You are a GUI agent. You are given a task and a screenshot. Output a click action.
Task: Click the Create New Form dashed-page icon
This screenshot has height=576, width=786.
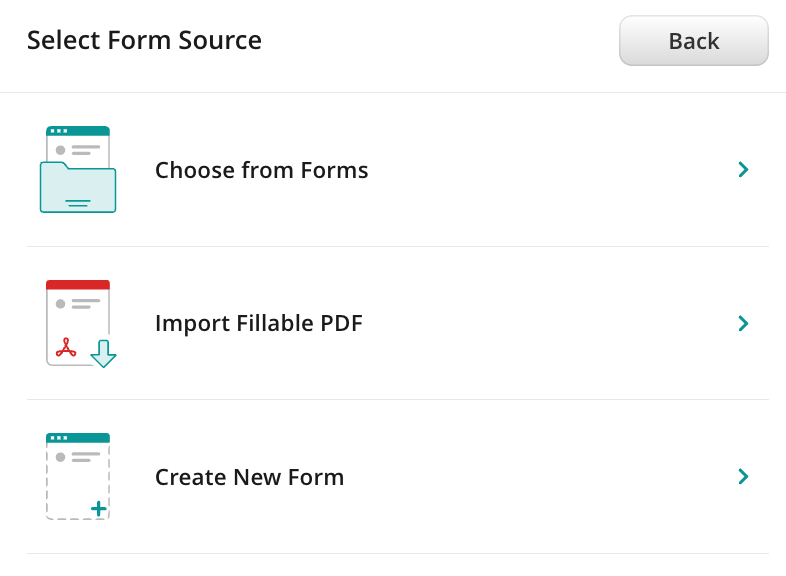[78, 476]
